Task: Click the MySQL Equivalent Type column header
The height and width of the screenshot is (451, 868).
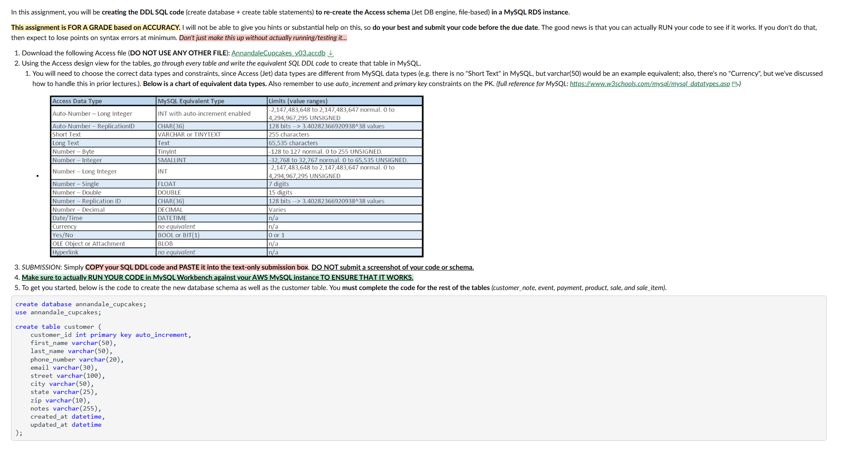Action: (191, 101)
